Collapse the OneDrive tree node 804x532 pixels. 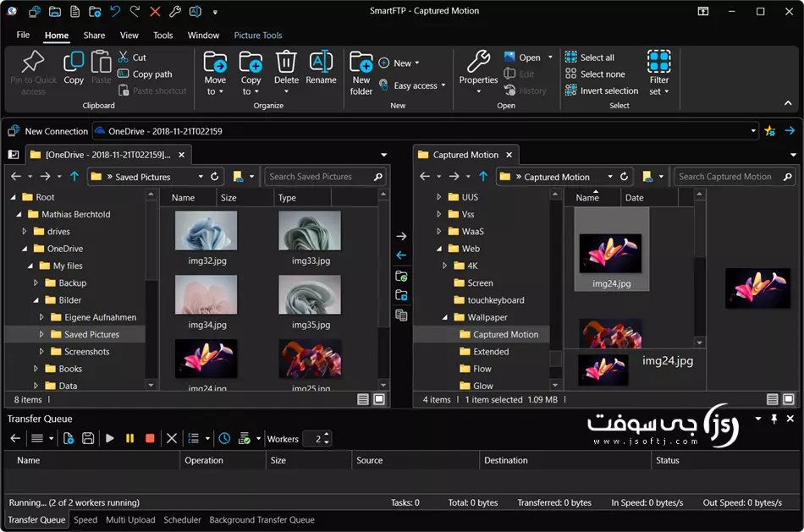click(24, 249)
